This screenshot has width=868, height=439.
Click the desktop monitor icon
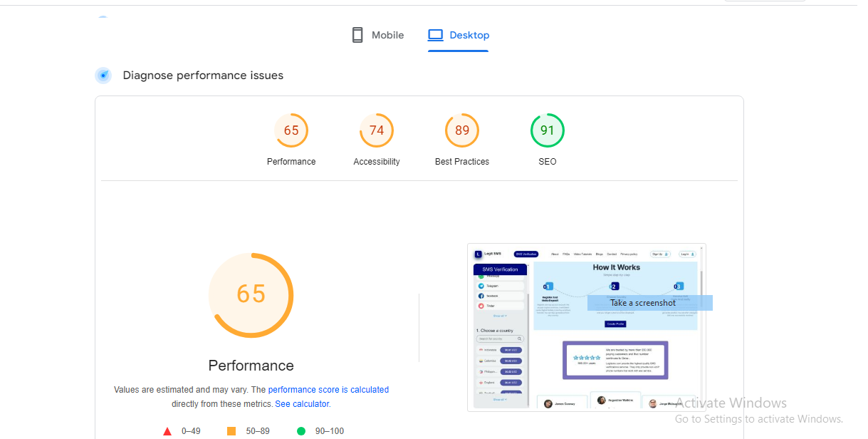pos(435,35)
